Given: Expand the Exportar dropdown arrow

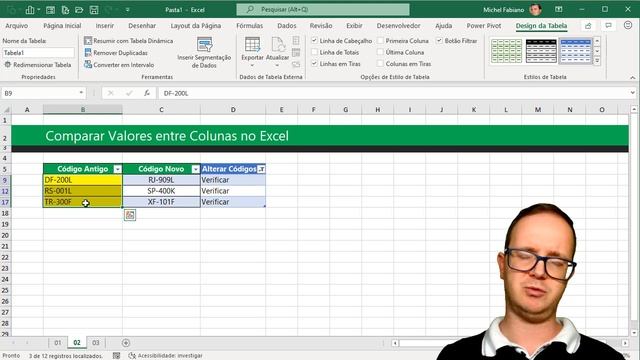Looking at the screenshot, I should [x=252, y=66].
